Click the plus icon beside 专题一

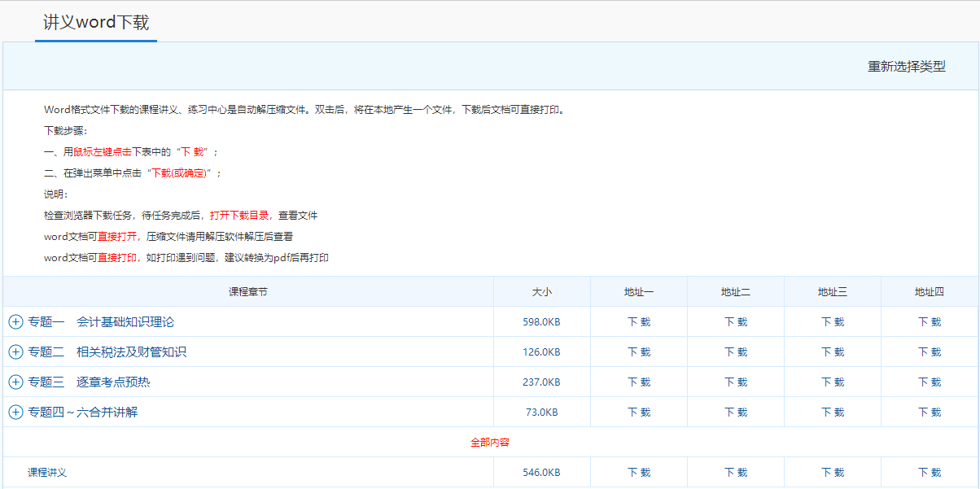[15, 321]
